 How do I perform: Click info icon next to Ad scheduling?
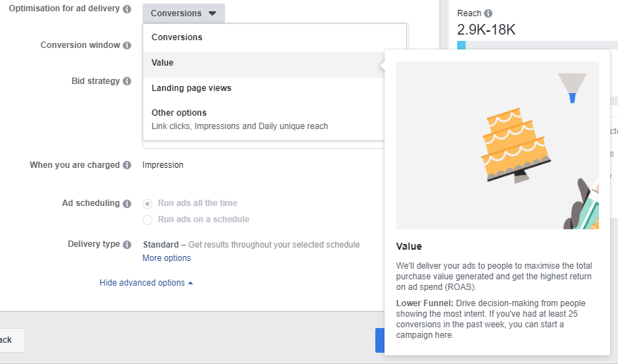click(127, 203)
